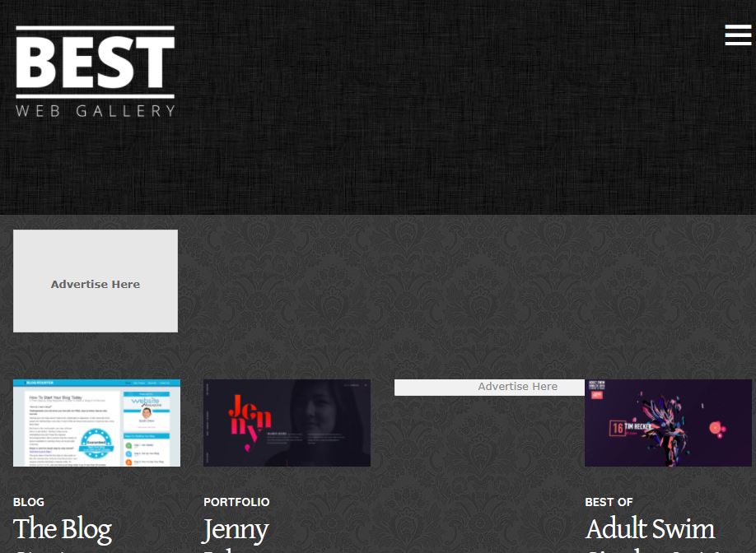
Task: Open 'The Blog' post title
Action: click(63, 529)
